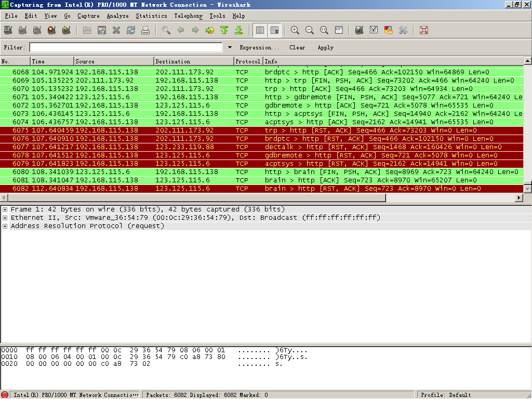
Task: Click the Expression... filter button
Action: tap(259, 47)
